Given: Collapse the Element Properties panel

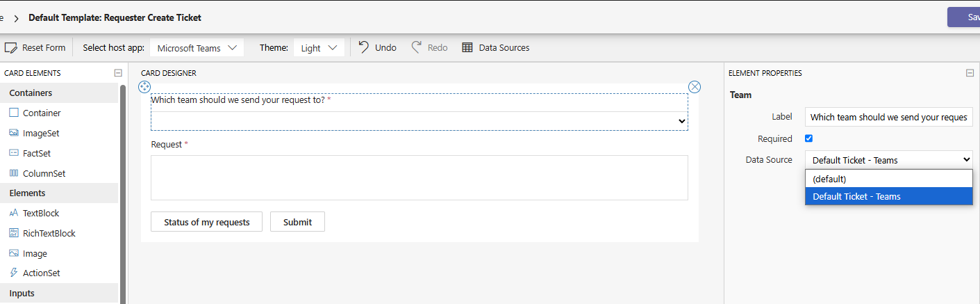Looking at the screenshot, I should tap(970, 73).
